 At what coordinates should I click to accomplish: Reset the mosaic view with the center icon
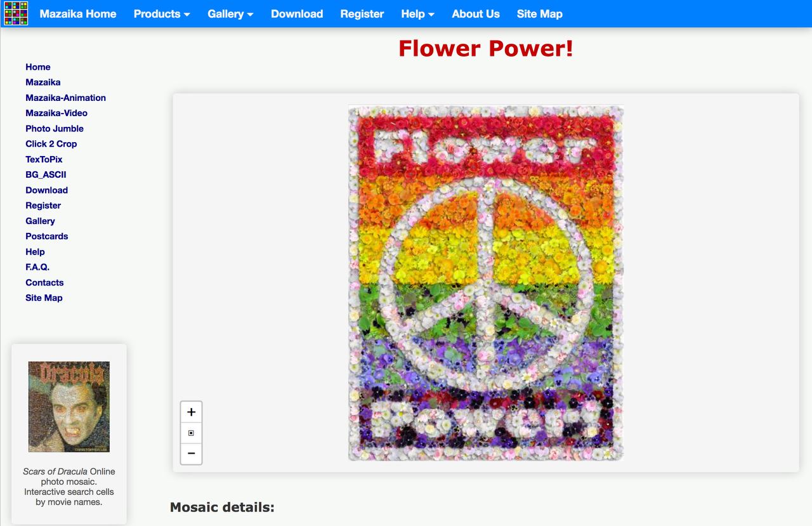[191, 432]
